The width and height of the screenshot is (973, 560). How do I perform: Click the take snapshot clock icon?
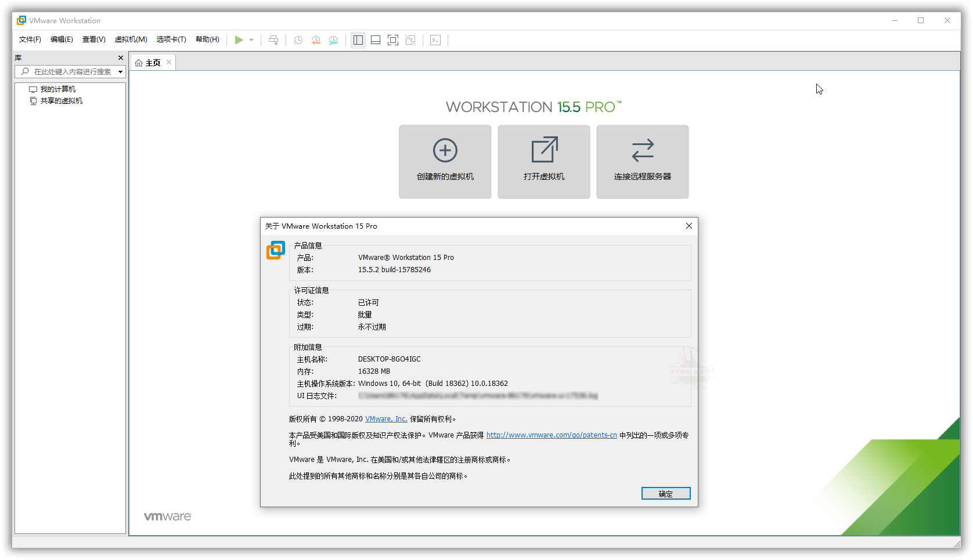[x=298, y=40]
